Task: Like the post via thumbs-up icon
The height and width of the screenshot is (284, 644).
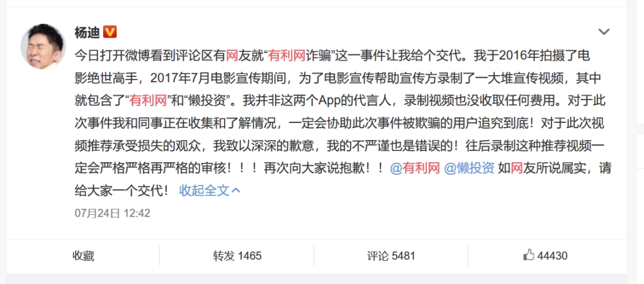Action: pos(529,255)
